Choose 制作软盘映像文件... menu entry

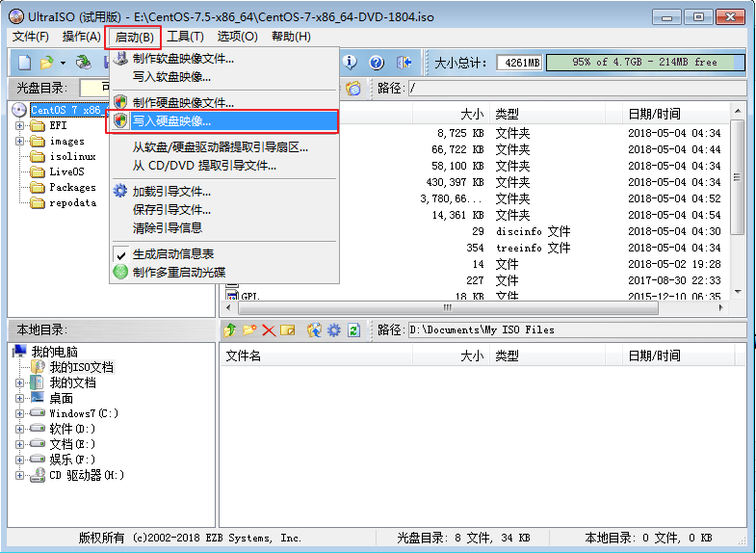coord(223,59)
